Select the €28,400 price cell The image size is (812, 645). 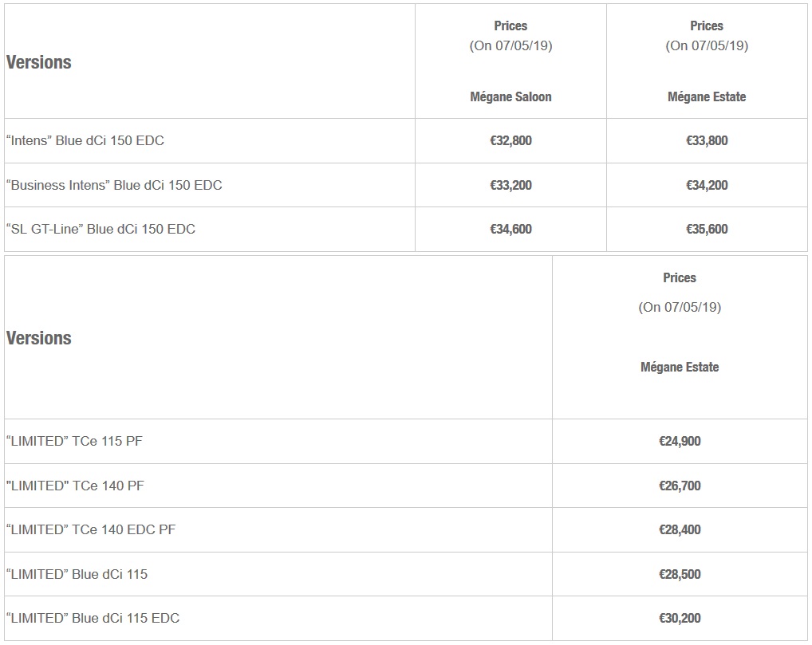pyautogui.click(x=680, y=529)
